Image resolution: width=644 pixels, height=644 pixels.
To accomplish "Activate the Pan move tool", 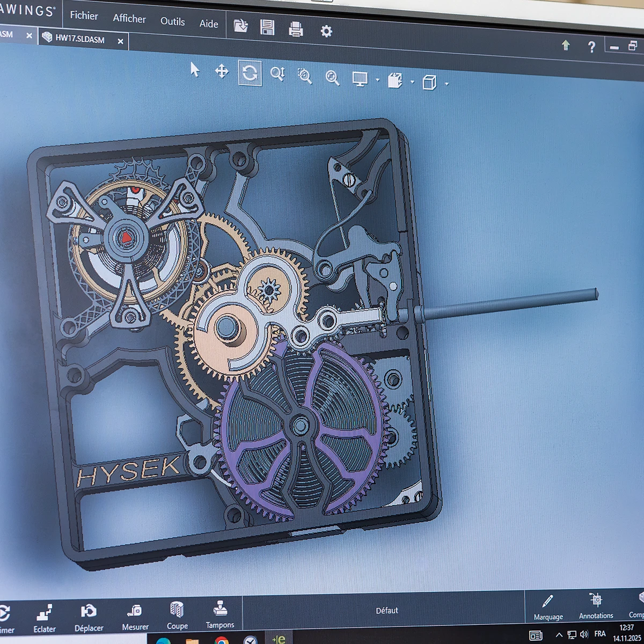I will click(222, 71).
